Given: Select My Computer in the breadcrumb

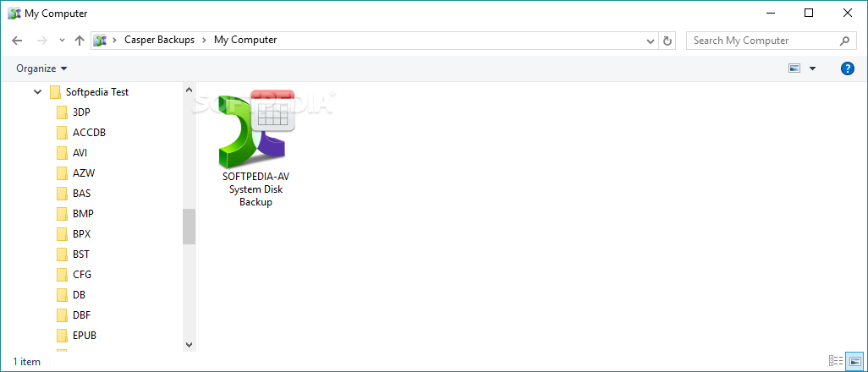Looking at the screenshot, I should click(x=245, y=40).
